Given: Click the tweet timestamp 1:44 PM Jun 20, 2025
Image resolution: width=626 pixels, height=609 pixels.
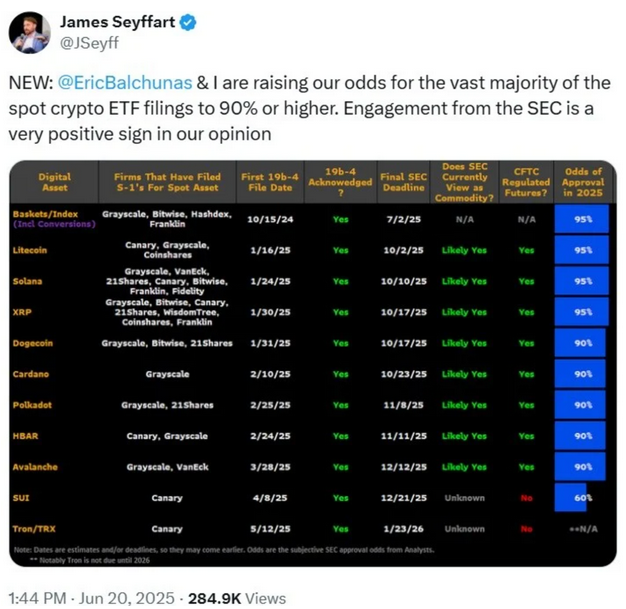Looking at the screenshot, I should 91,598.
